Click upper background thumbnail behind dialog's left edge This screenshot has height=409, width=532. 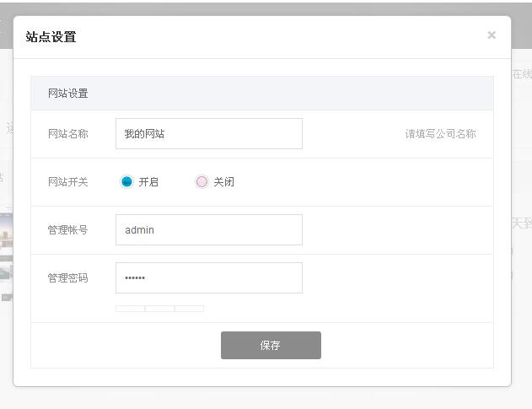click(6, 236)
